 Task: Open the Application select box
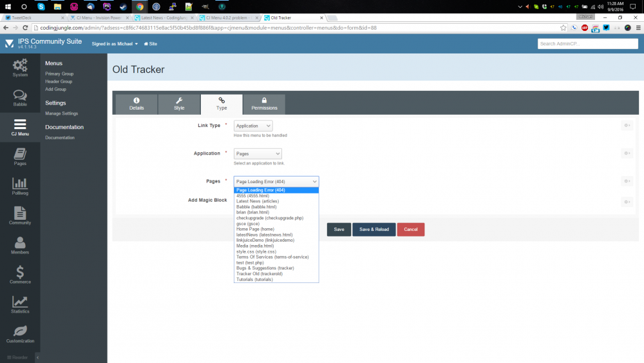point(258,154)
